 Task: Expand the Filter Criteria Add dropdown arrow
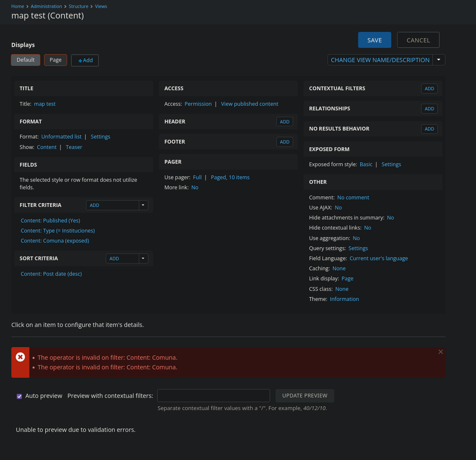click(143, 205)
